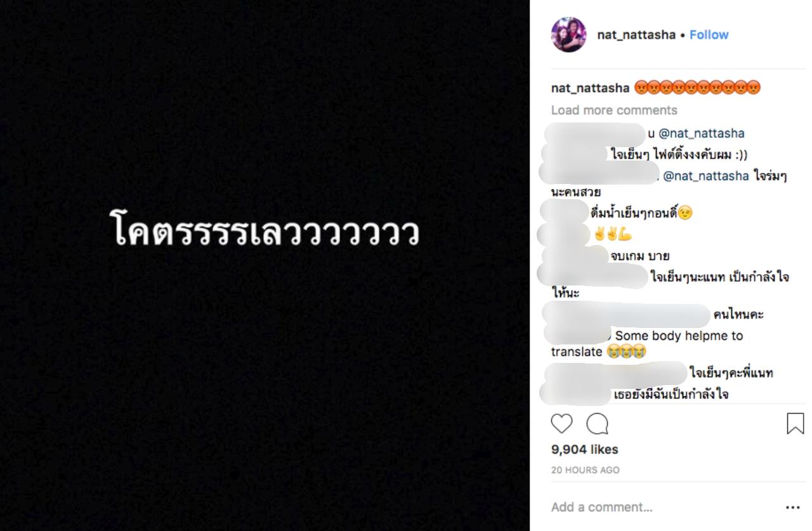Click the comment 'คนไหนคะ'
The image size is (812, 531).
click(738, 315)
